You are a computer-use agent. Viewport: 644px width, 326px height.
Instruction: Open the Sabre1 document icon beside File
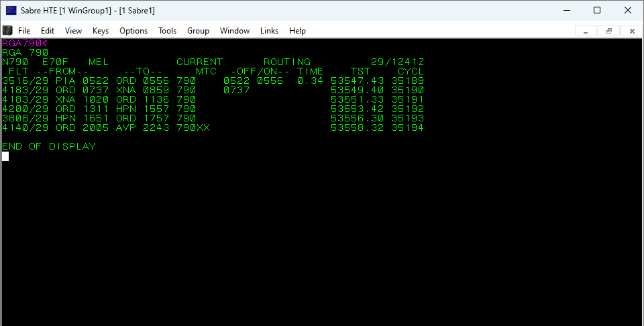click(7, 30)
